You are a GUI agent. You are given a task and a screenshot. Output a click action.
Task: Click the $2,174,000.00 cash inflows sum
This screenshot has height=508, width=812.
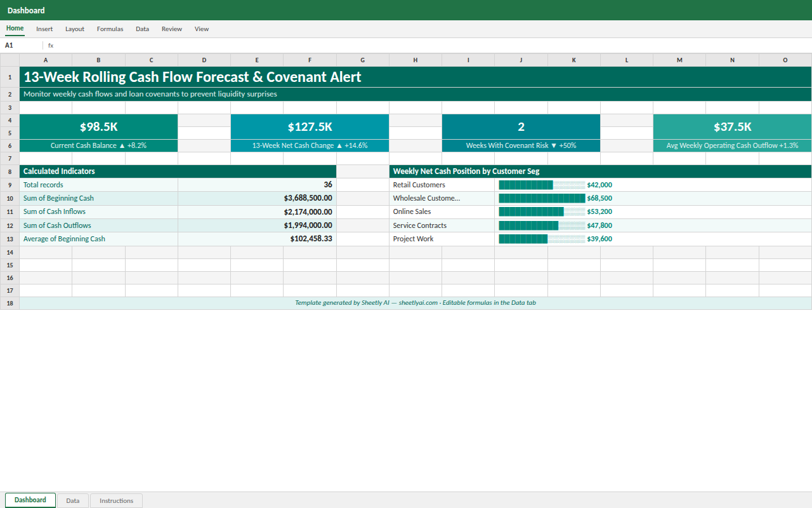click(258, 212)
